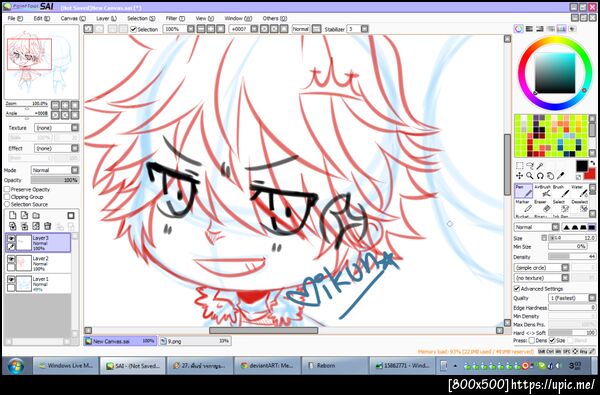Choose the Deselect pen tool
The width and height of the screenshot is (600, 395).
(578, 206)
